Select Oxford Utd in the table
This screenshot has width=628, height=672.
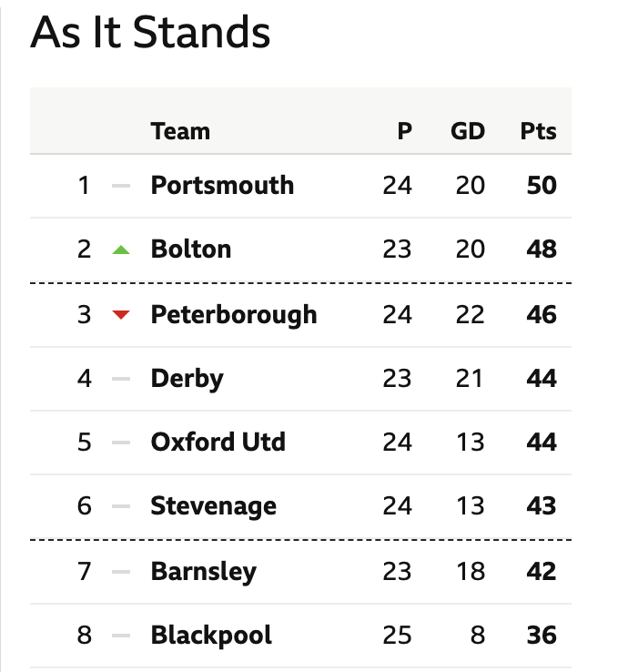coord(218,442)
